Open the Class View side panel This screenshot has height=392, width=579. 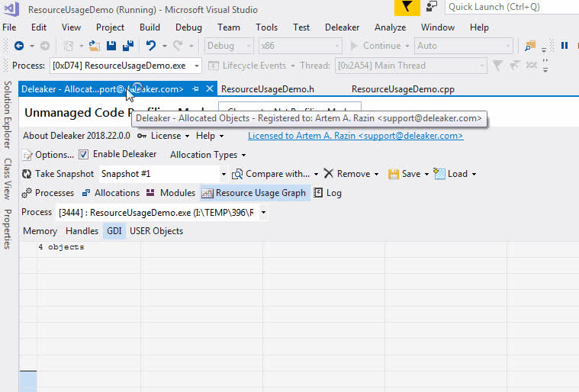coord(7,179)
